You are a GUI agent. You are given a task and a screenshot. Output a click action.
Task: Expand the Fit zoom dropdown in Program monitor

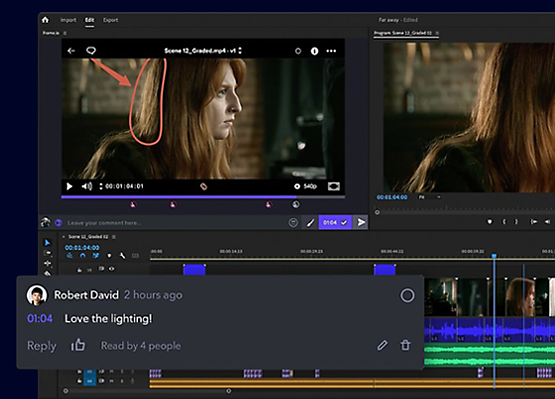pyautogui.click(x=429, y=197)
